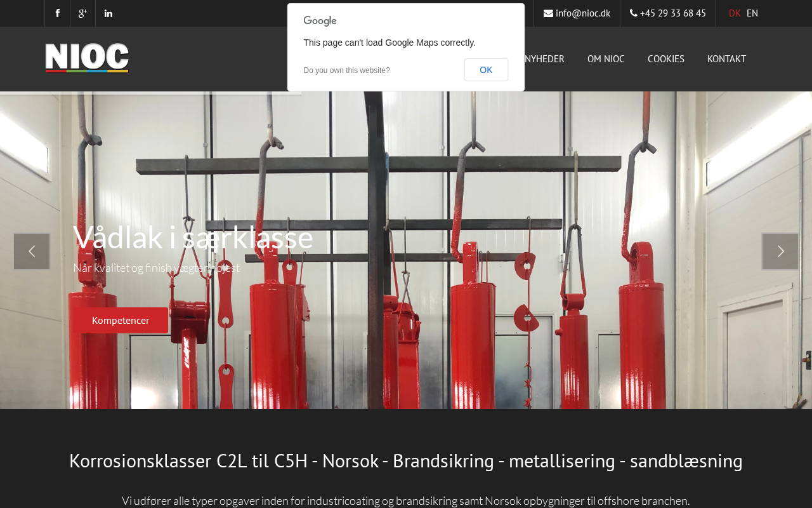Dismiss the Google Maps error with OK
The image size is (812, 508).
click(x=486, y=70)
